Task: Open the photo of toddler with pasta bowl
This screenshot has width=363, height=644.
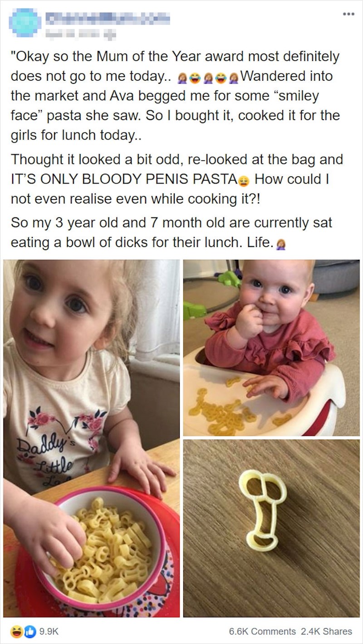Action: [x=92, y=438]
